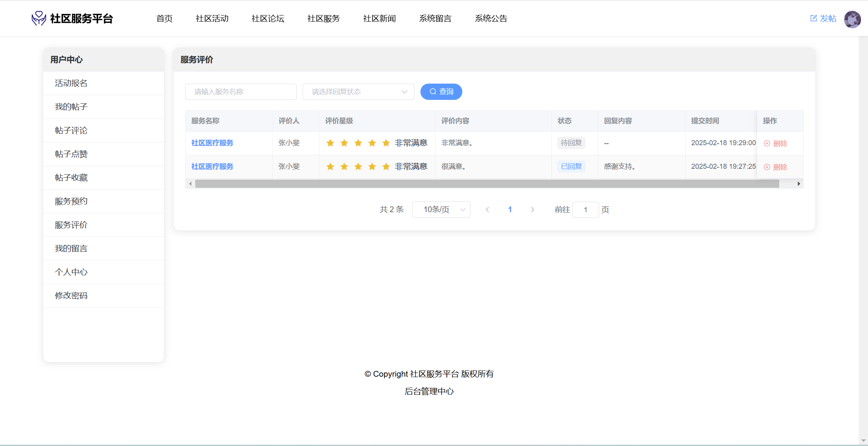
Task: Click delete icon for the 待回复 review
Action: tap(767, 143)
